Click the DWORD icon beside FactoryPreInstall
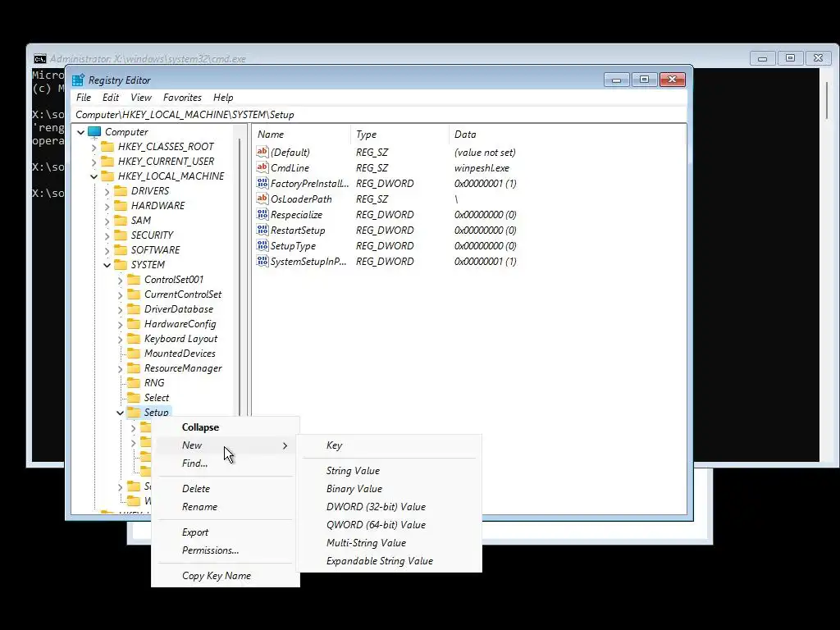 pos(262,183)
